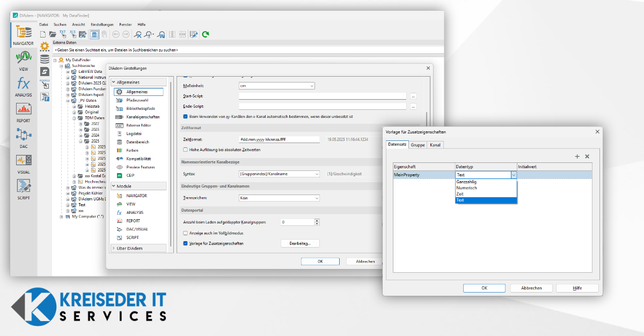The width and height of the screenshot is (644, 336).
Task: Click the Start-Script browse button
Action: 413,96
